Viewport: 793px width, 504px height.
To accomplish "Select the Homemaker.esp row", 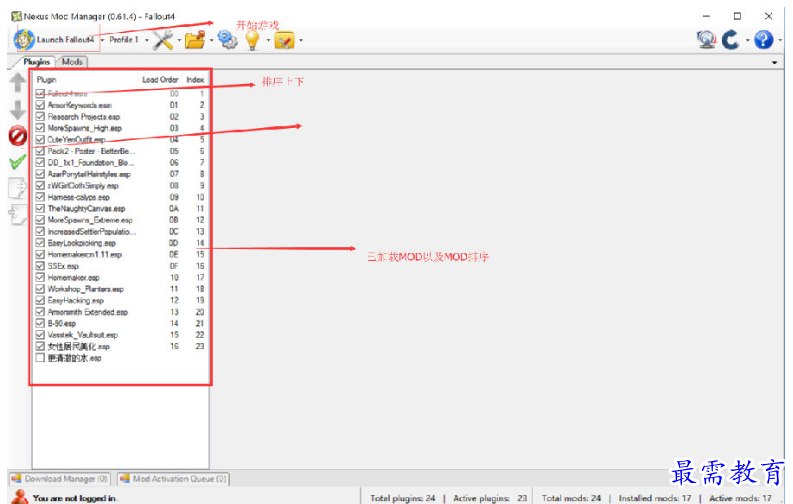I will click(120, 278).
